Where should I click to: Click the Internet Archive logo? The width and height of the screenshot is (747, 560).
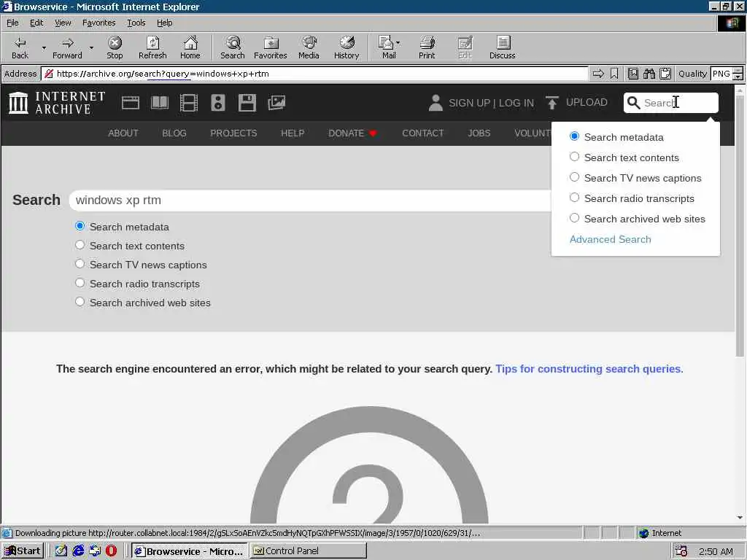[57, 102]
